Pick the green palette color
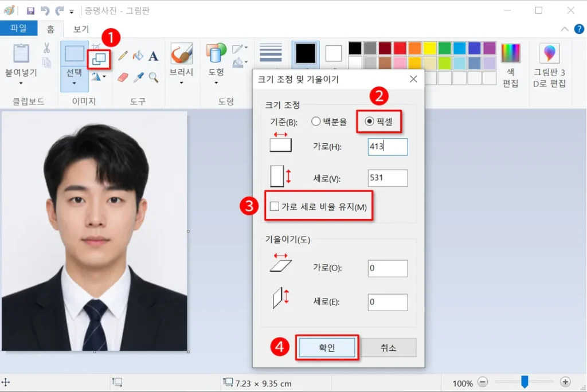The image size is (587, 392). 445,48
